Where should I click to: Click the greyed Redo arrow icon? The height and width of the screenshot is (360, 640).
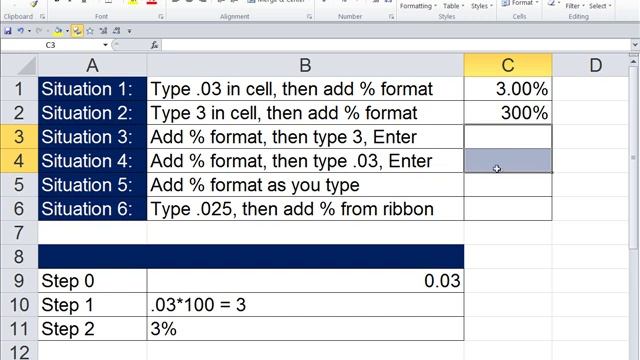[x=39, y=31]
